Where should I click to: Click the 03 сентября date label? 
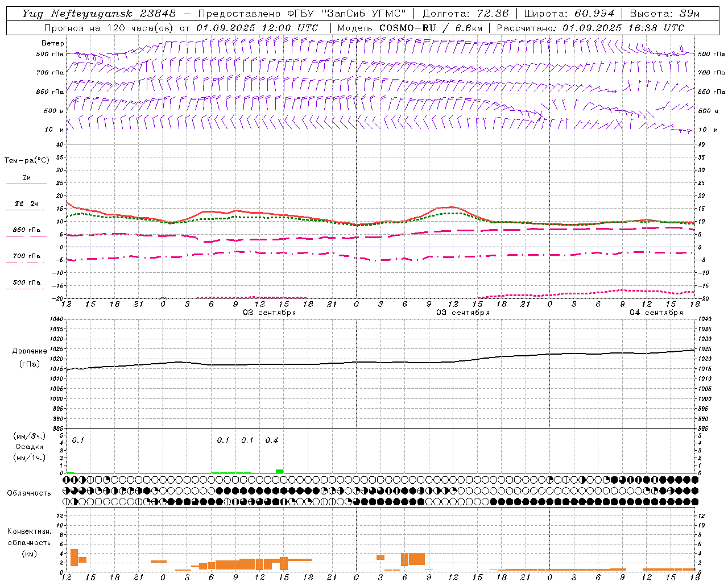point(463,313)
